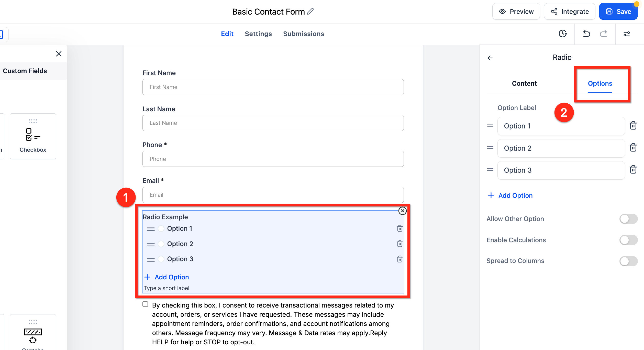The height and width of the screenshot is (350, 644).
Task: Click the Preview button
Action: pos(516,12)
